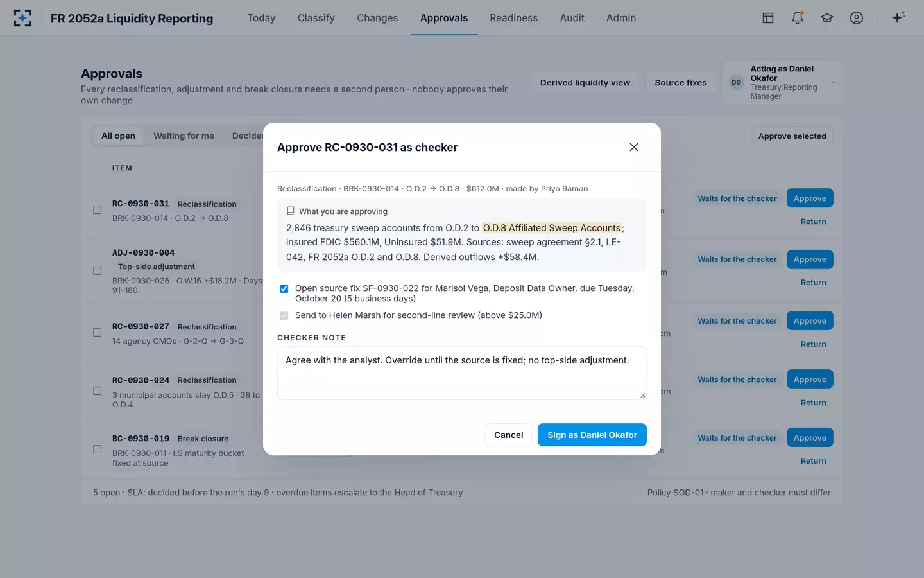Open the sparkle assistant icon
The width and height of the screenshot is (924, 578).
click(x=898, y=17)
